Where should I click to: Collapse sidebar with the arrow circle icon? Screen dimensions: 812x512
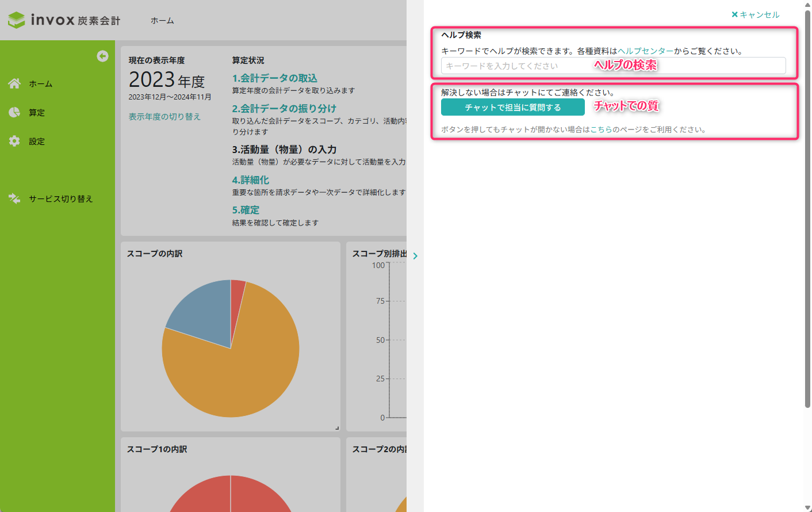tap(102, 56)
